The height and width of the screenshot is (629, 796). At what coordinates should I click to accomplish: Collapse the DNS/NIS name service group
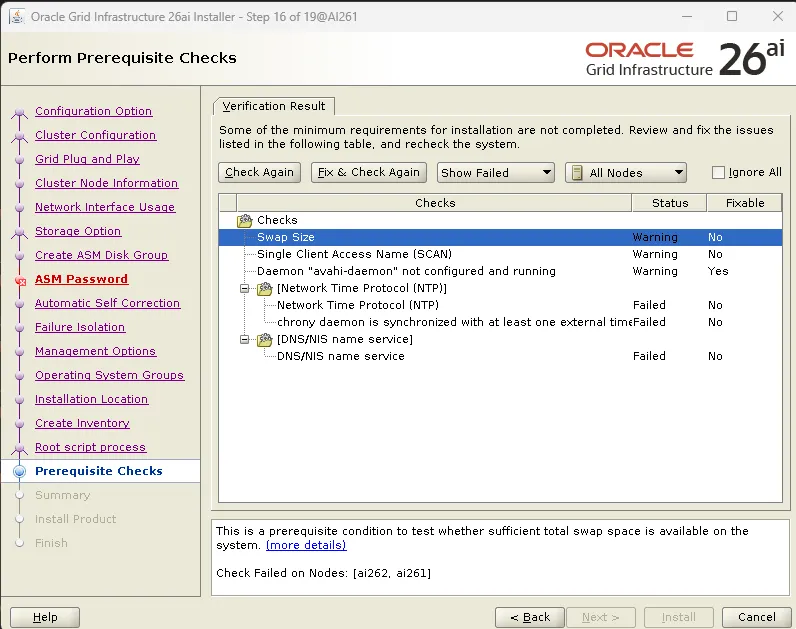click(x=245, y=339)
